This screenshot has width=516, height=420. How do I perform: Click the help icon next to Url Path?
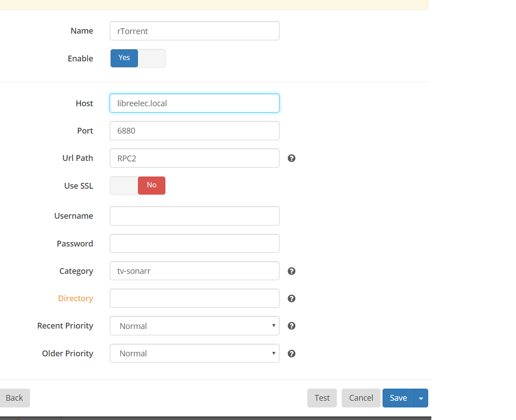(x=292, y=158)
